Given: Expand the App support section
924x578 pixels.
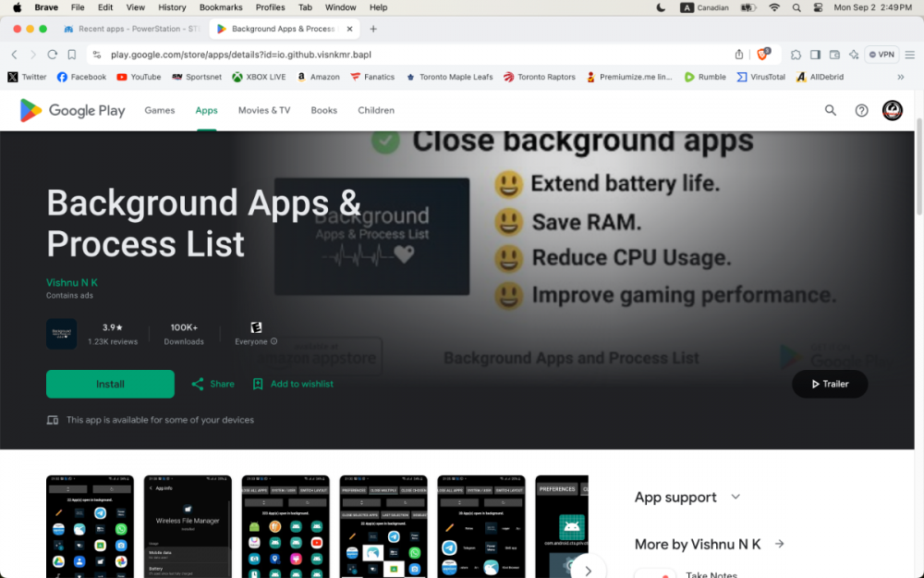Looking at the screenshot, I should click(736, 497).
